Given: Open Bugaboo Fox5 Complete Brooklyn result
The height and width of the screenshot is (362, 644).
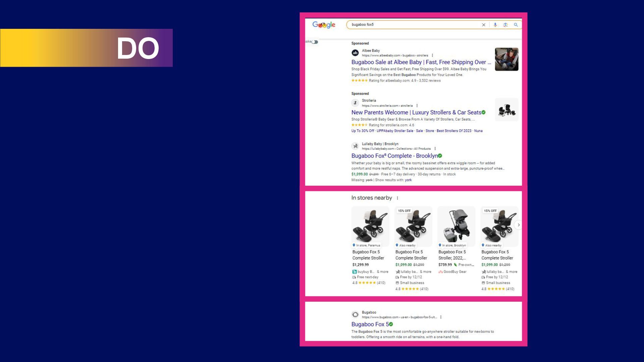Looking at the screenshot, I should pyautogui.click(x=394, y=156).
